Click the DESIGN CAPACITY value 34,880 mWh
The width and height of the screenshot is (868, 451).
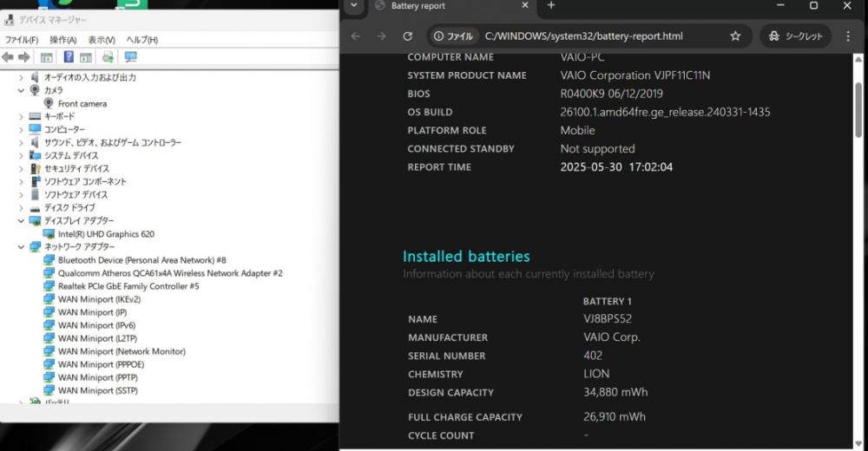[x=615, y=392]
